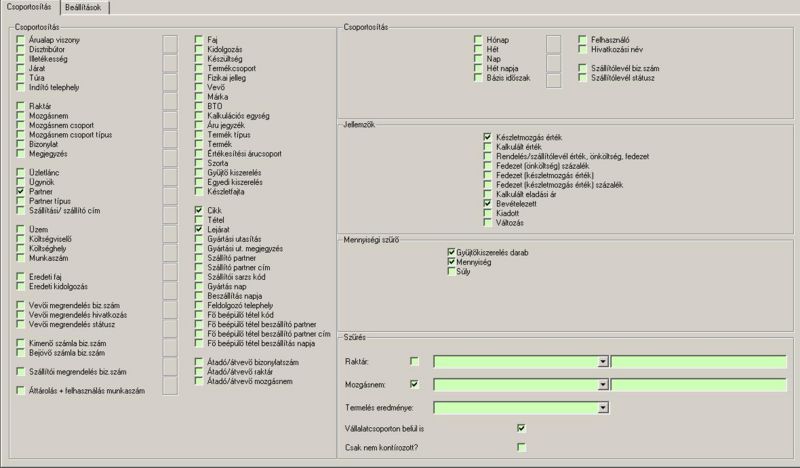Select the Áttárolás + felhasználás munkaszám checkbox

click(x=22, y=390)
